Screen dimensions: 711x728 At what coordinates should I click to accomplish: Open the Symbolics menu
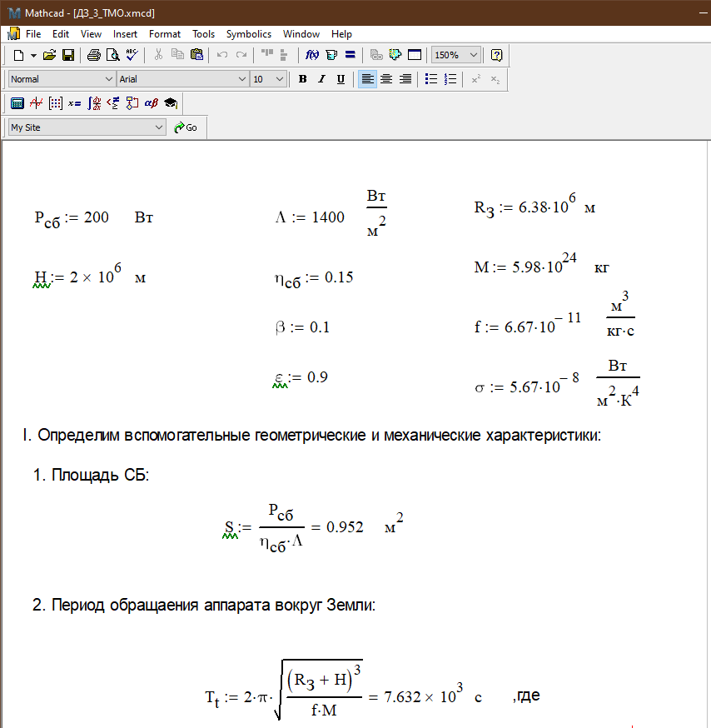pos(248,34)
